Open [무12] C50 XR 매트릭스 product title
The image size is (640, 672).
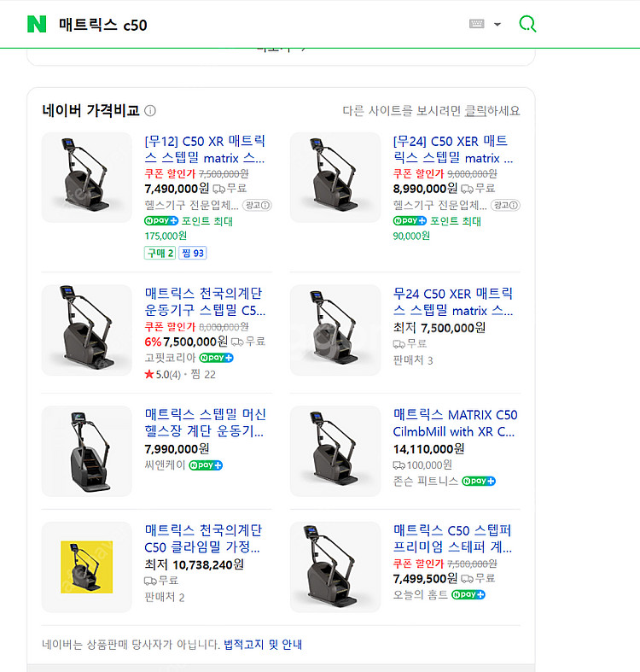coord(205,149)
